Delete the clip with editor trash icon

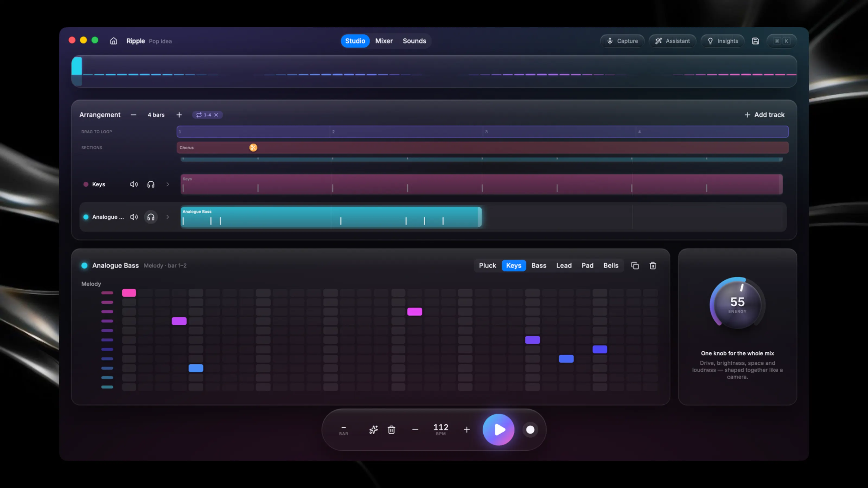click(x=653, y=266)
